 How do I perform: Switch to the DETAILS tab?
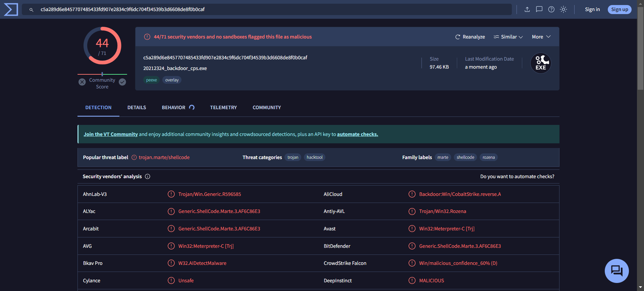pos(137,107)
